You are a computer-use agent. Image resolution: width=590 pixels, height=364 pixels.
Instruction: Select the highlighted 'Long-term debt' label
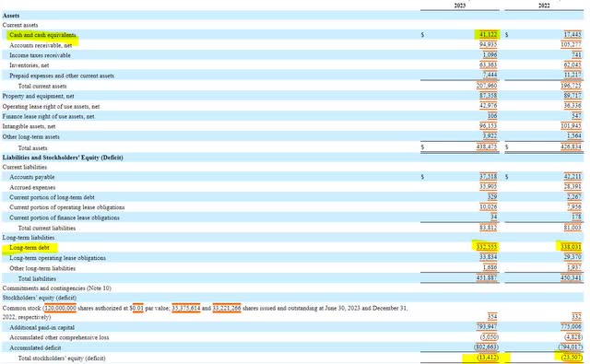point(29,248)
